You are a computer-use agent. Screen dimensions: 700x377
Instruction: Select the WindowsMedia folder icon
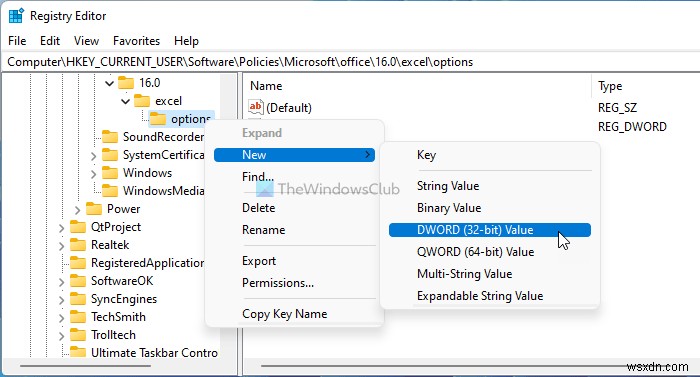[110, 191]
